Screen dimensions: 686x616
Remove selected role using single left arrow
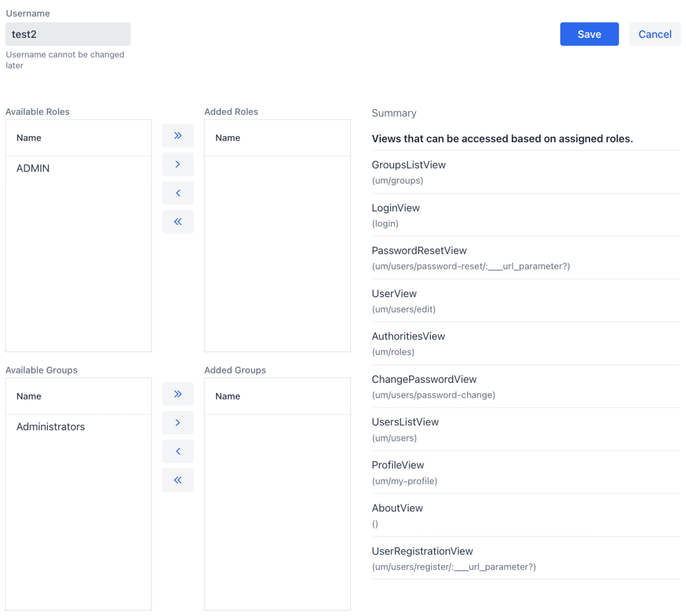[x=178, y=193]
